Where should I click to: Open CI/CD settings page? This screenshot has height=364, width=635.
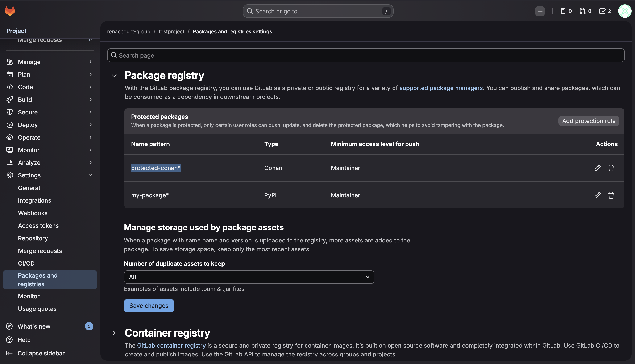pyautogui.click(x=26, y=263)
